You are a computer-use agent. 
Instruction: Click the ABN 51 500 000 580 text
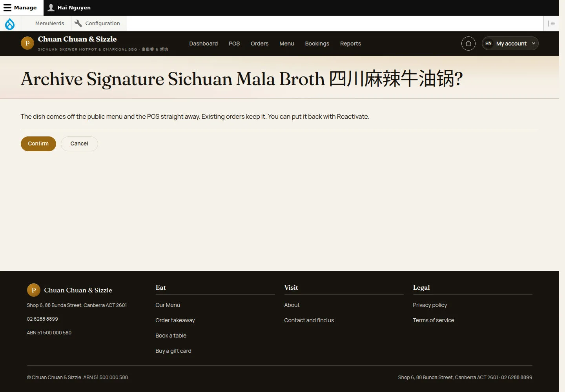(x=49, y=333)
